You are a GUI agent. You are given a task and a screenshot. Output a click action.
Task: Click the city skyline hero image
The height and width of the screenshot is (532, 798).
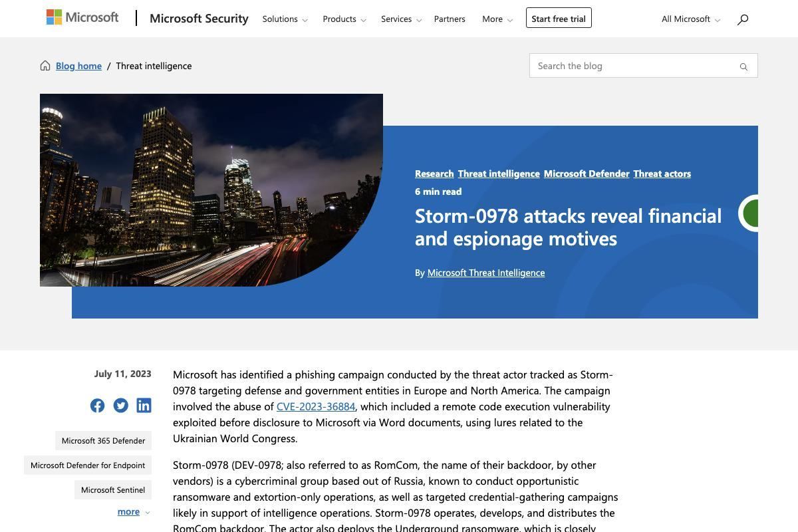tap(211, 190)
